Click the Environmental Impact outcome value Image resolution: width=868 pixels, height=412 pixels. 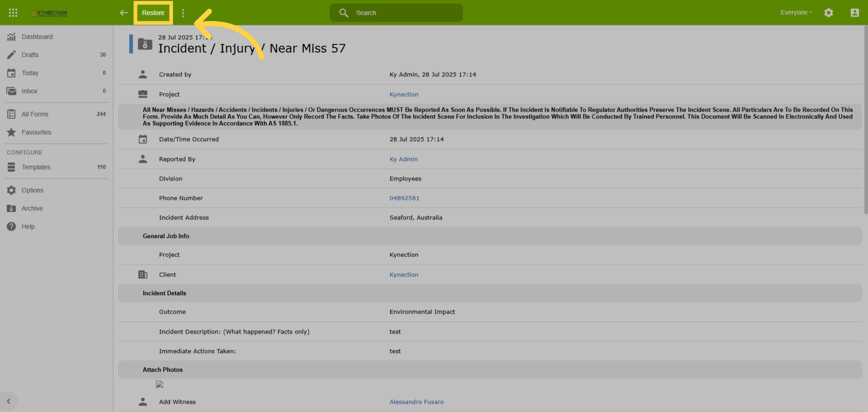tap(422, 312)
